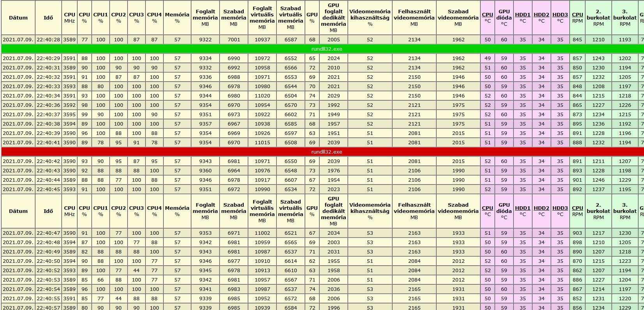
Task: Click the CPU usage value 99
Action: (85, 115)
